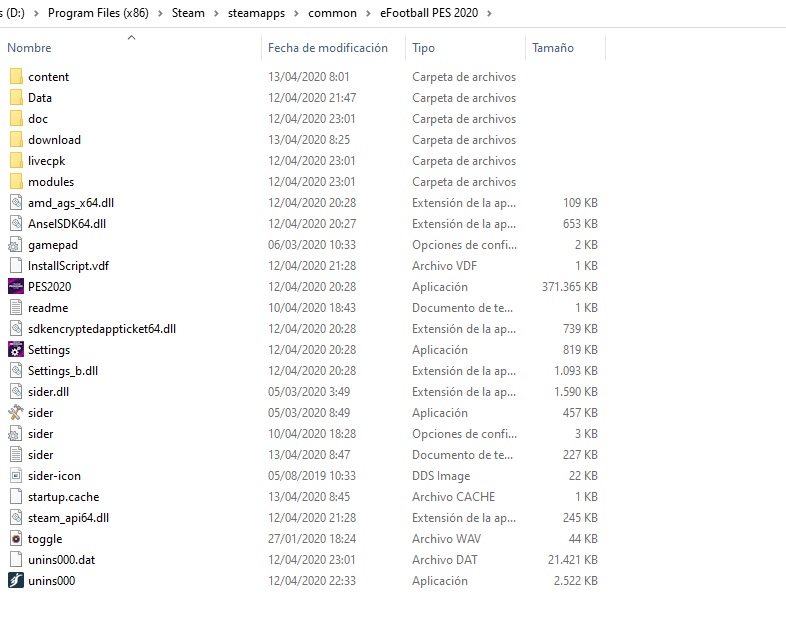Click the size 1.093 KB
The width and height of the screenshot is (786, 641).
click(x=576, y=371)
